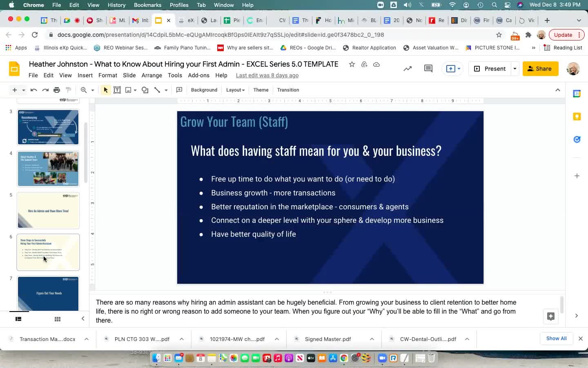Reload the page

pos(35,35)
